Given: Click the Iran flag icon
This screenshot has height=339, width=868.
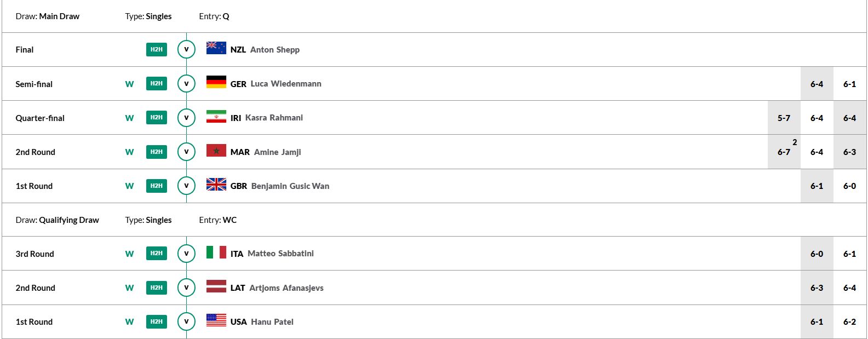Looking at the screenshot, I should [216, 116].
